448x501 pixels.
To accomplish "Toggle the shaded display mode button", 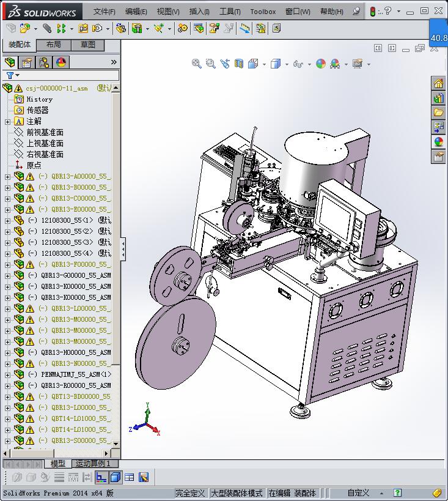I will [x=116, y=477].
